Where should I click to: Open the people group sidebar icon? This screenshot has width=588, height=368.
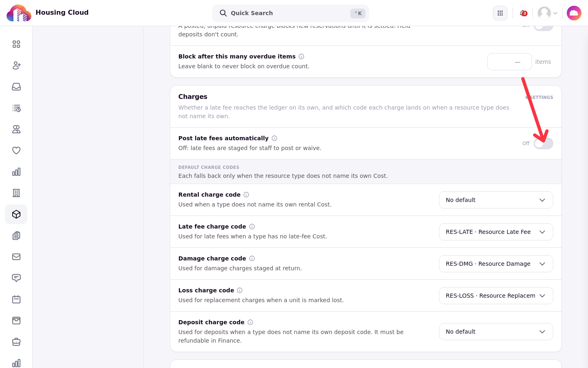click(16, 129)
